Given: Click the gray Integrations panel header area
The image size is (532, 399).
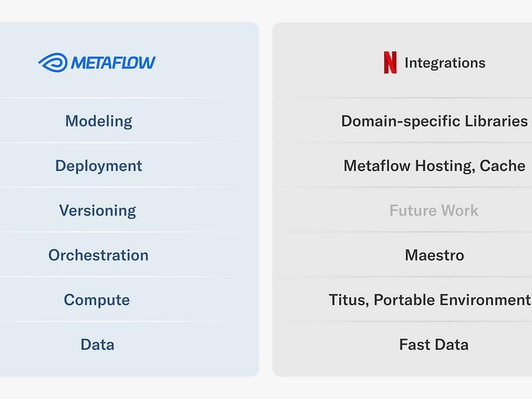Looking at the screenshot, I should click(x=402, y=60).
